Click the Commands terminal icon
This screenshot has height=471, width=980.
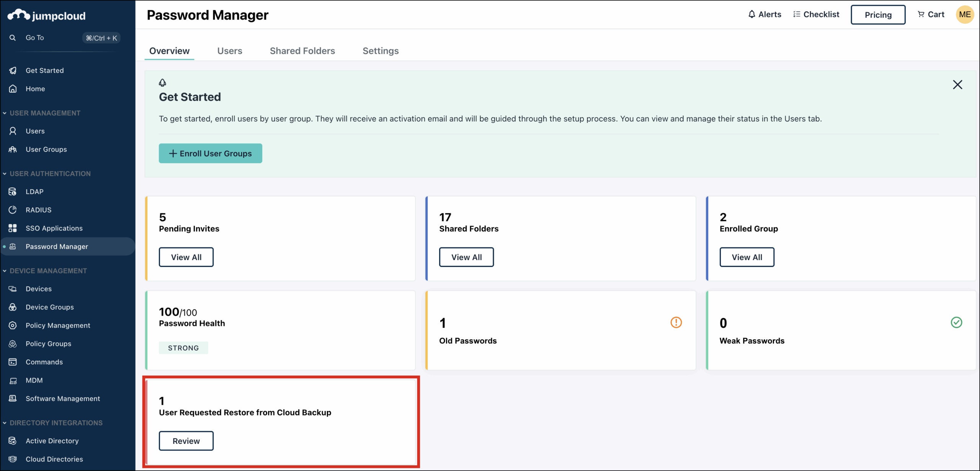pos(13,362)
